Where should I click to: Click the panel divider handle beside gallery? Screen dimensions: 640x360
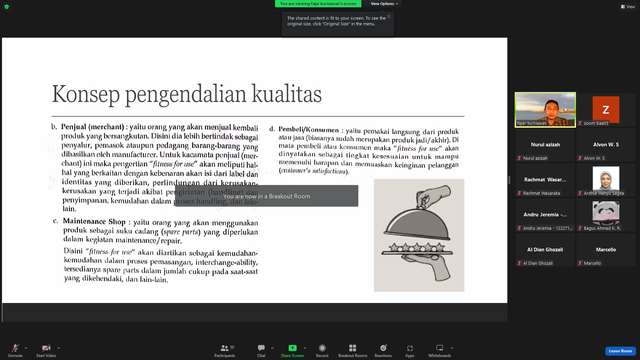[509, 180]
